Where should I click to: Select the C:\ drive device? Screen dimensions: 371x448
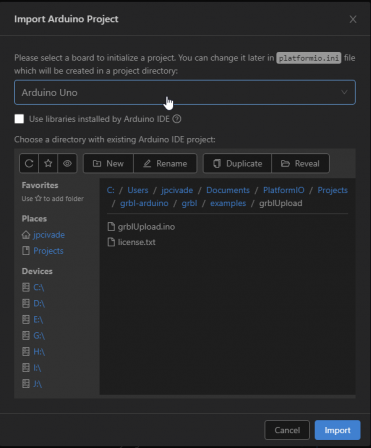click(39, 287)
